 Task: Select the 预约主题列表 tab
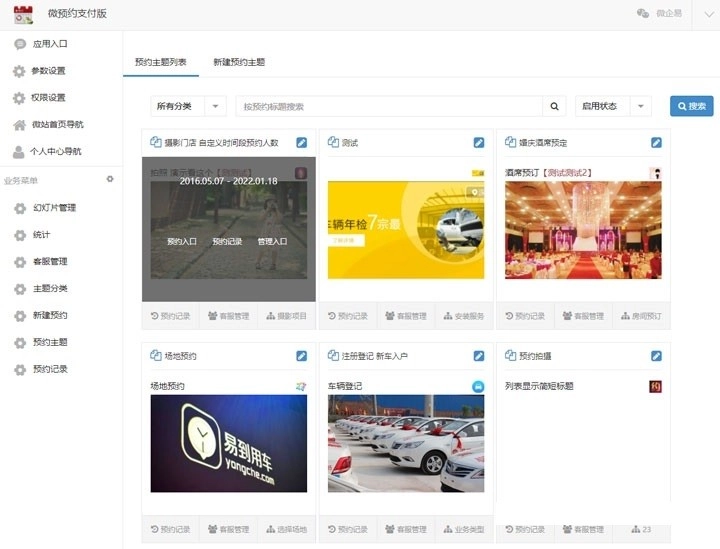160,62
